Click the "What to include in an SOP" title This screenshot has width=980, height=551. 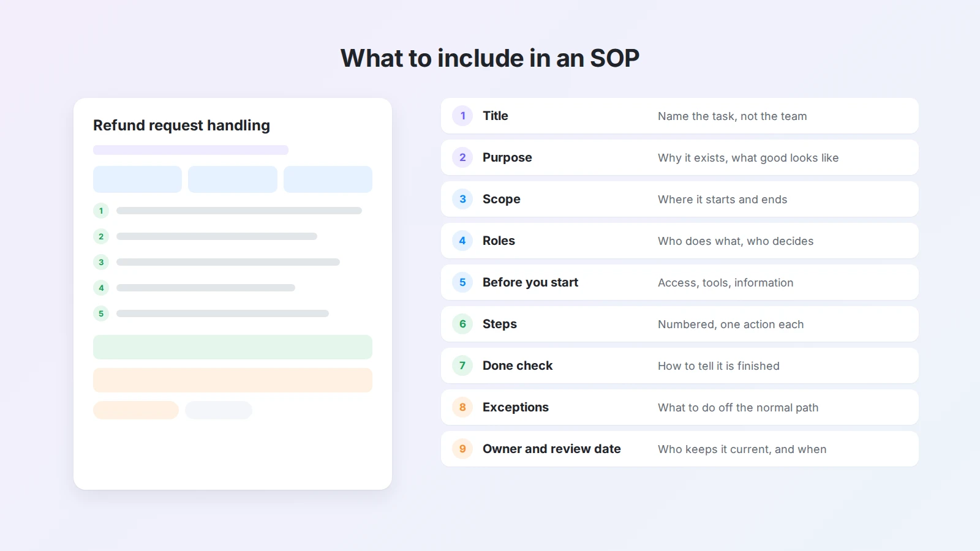pos(490,58)
